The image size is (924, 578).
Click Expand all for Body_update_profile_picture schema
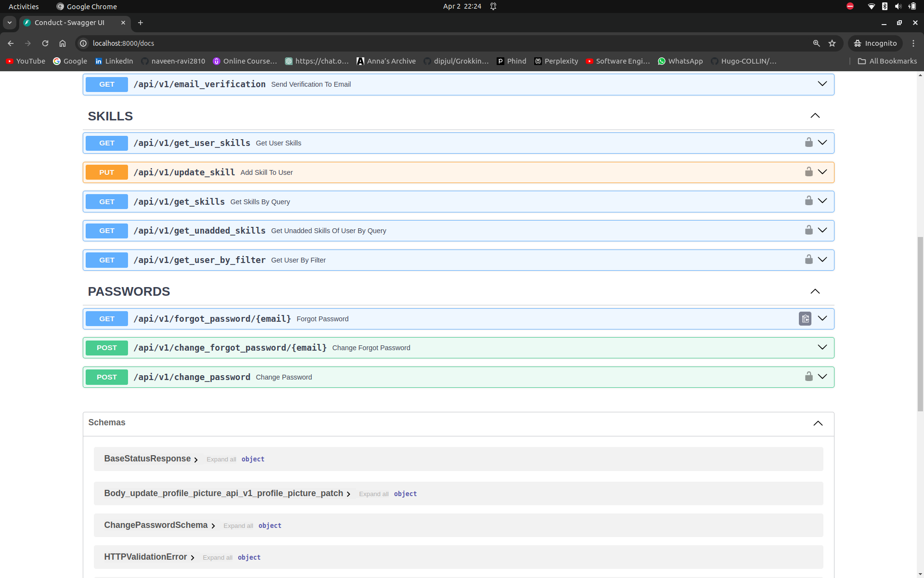click(x=373, y=494)
